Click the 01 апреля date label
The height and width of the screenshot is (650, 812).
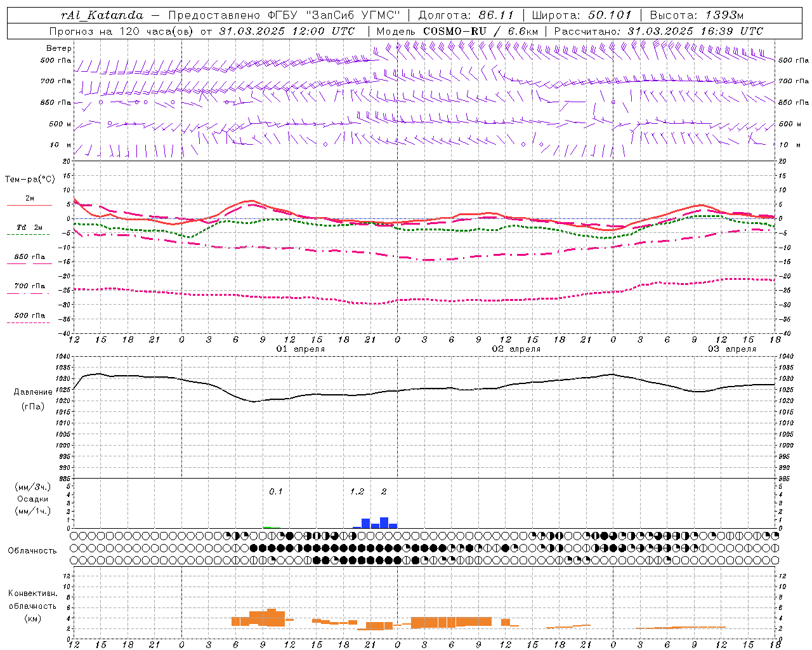tap(301, 349)
